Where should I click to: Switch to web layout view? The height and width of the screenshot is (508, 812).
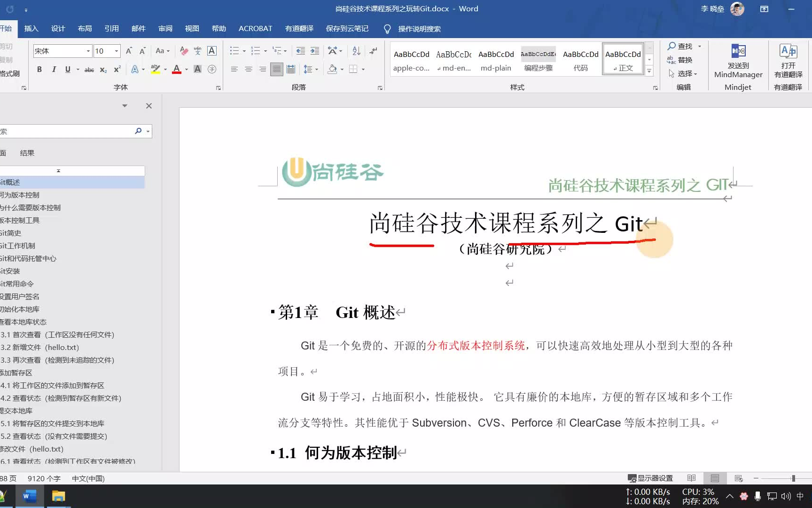739,478
